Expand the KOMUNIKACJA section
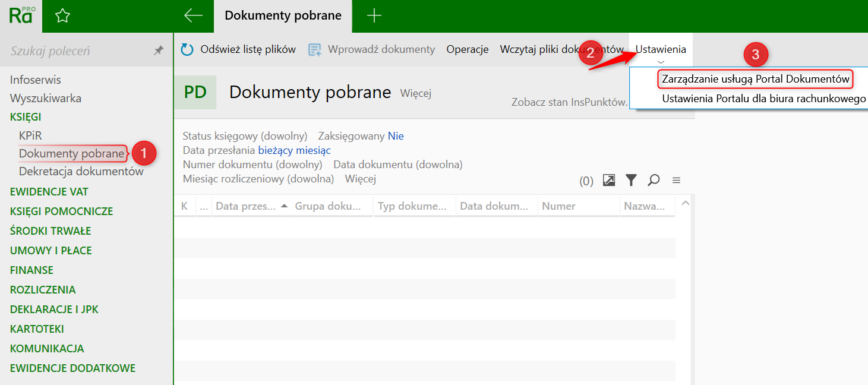Viewport: 868px width, 385px height. click(47, 349)
